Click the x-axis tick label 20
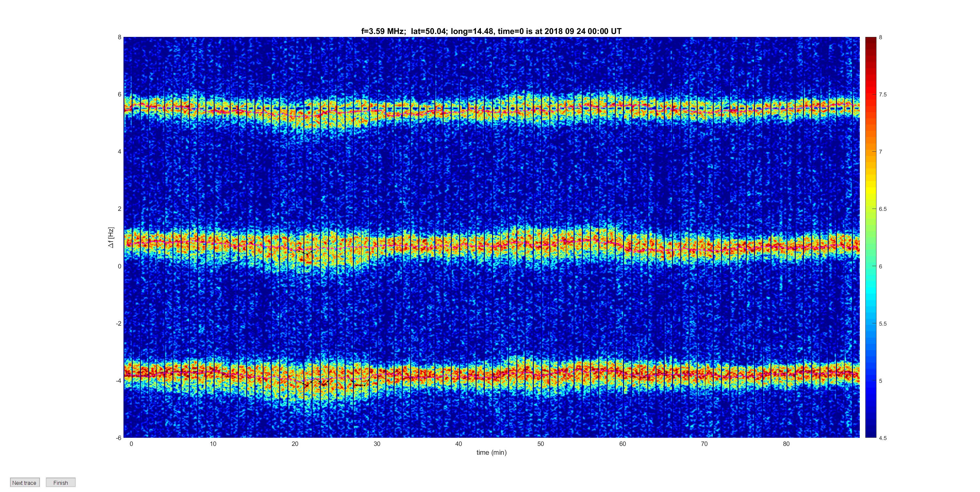This screenshot has width=980, height=492. click(295, 444)
